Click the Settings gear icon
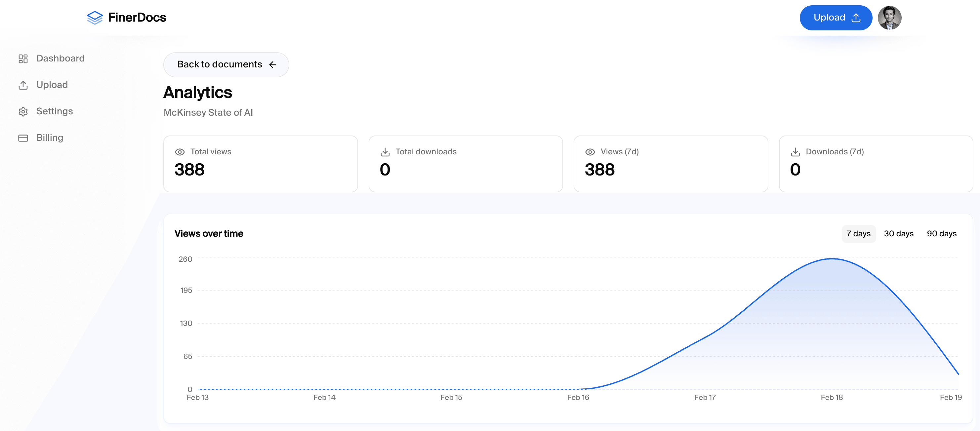The width and height of the screenshot is (980, 431). 23,111
